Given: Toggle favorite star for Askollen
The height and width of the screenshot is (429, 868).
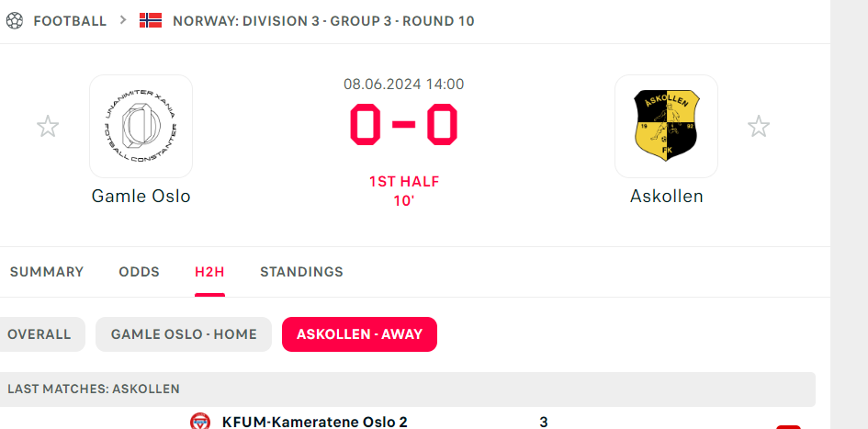Looking at the screenshot, I should tap(759, 126).
